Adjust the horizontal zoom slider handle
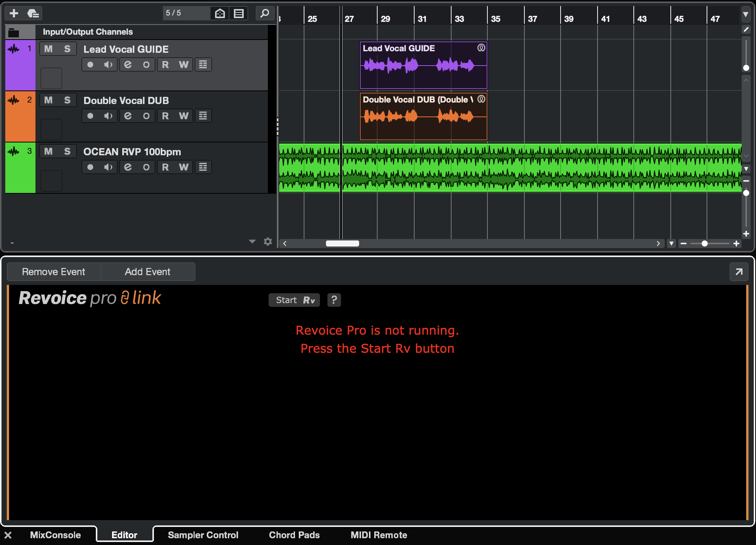This screenshot has height=545, width=756. tap(704, 243)
